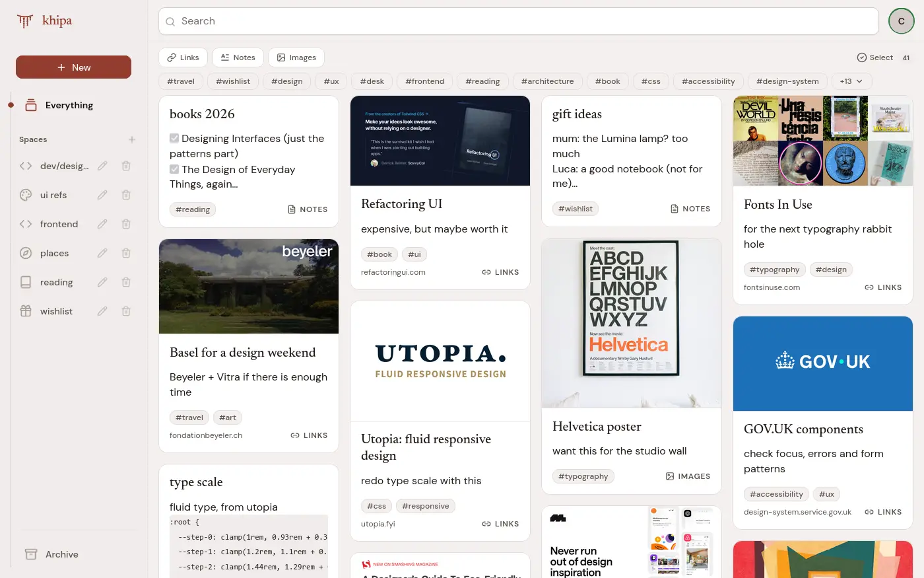Toggle The Design of Everyday Things checkbox
Screen dimensions: 924x578
(x=174, y=169)
